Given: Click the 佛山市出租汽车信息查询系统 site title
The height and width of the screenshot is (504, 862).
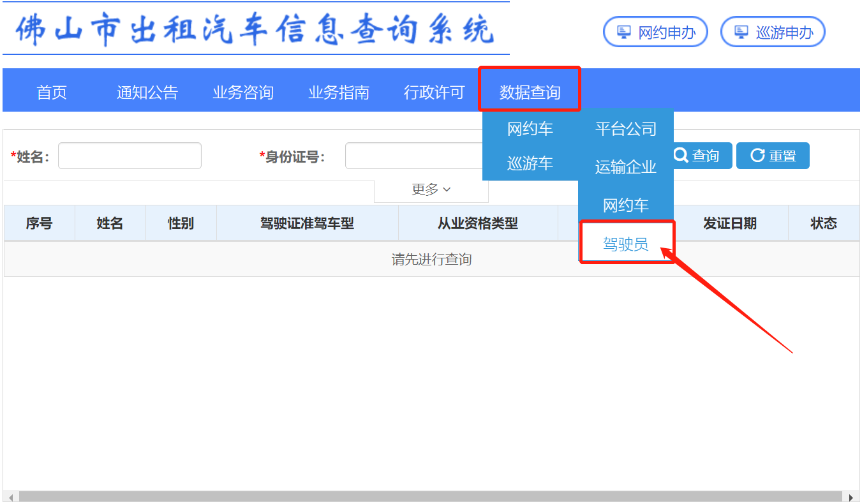Looking at the screenshot, I should [x=256, y=29].
